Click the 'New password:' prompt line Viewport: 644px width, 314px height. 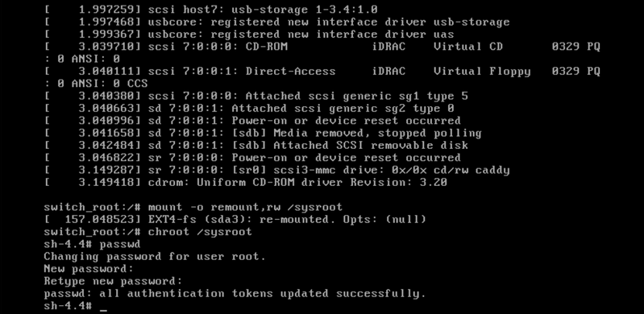click(89, 269)
